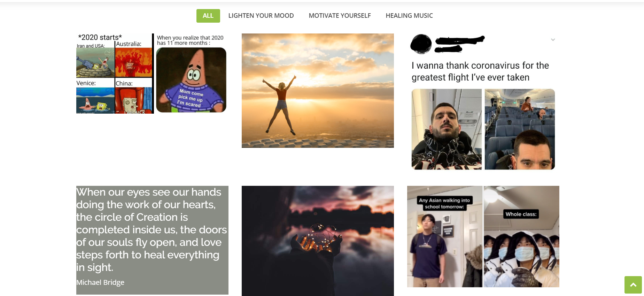Click the 'Whole class' masked students image
The width and height of the screenshot is (644, 296).
click(x=521, y=236)
